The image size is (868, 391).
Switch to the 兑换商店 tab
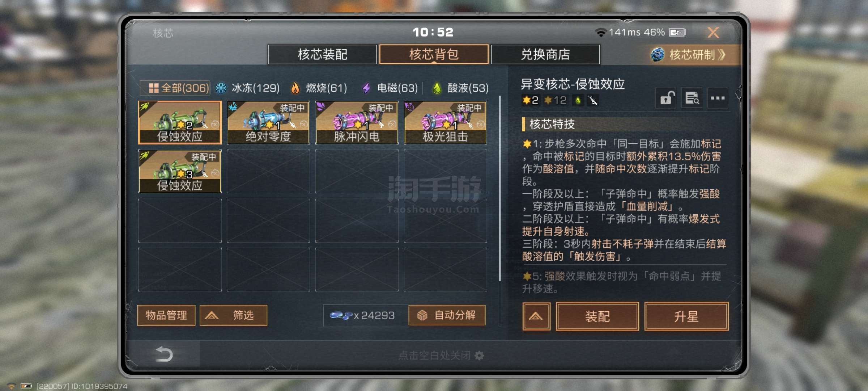coord(545,55)
